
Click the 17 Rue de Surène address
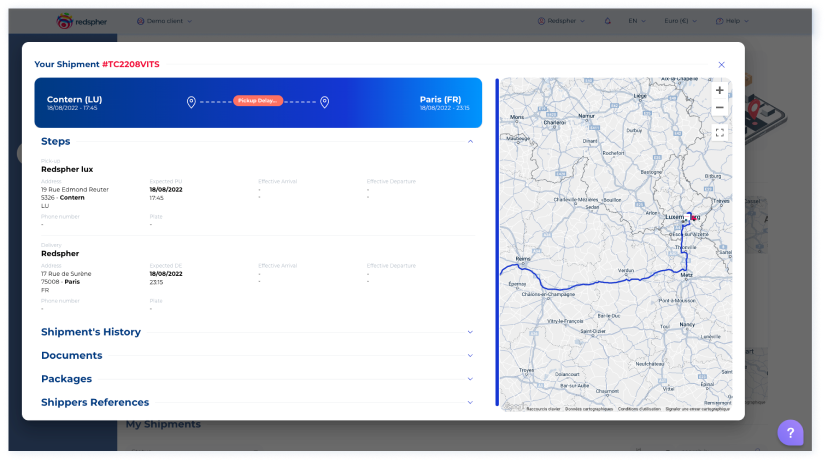click(66, 274)
